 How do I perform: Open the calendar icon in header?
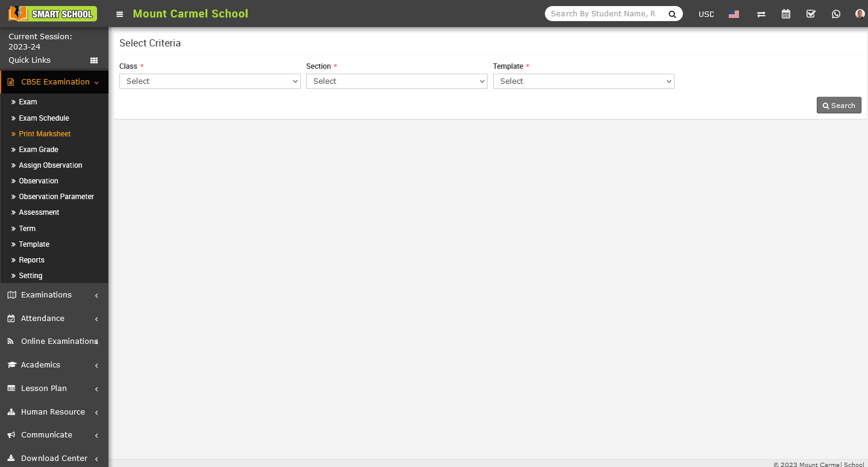point(786,14)
